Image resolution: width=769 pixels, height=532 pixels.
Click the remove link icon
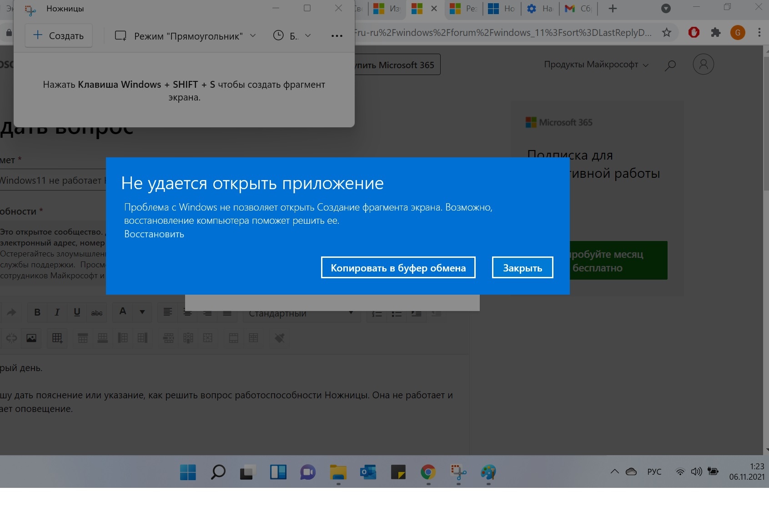coord(11,338)
